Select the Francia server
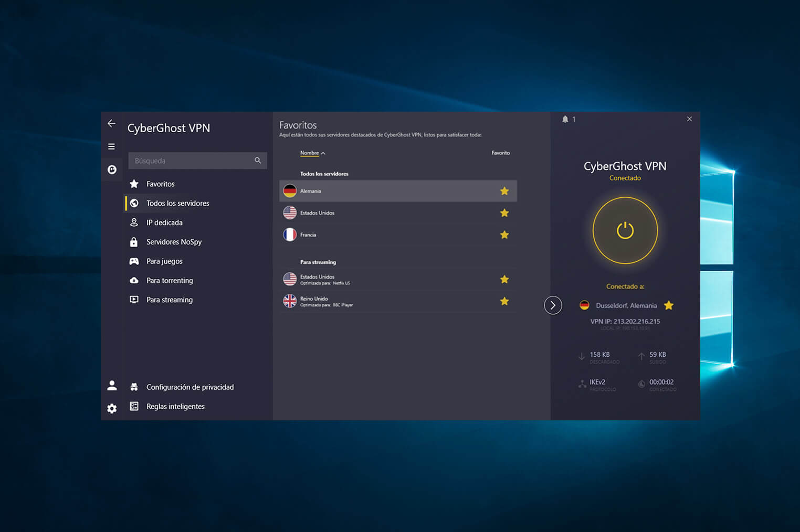The image size is (800, 532). (398, 235)
